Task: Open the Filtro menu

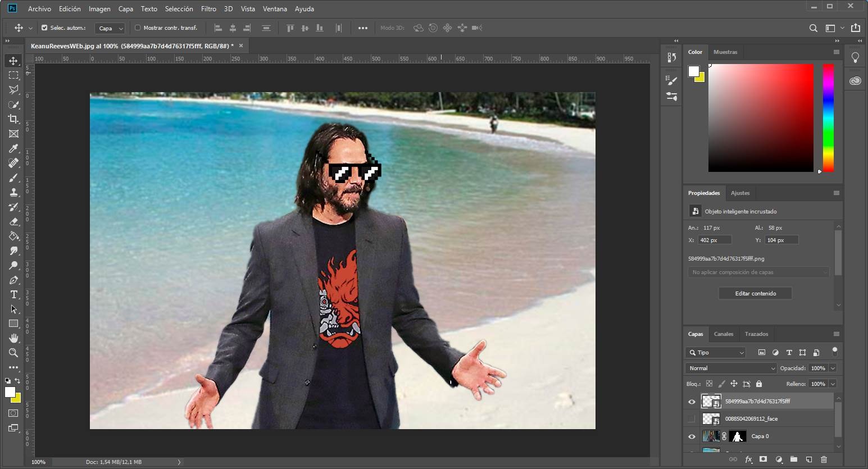Action: (x=208, y=8)
